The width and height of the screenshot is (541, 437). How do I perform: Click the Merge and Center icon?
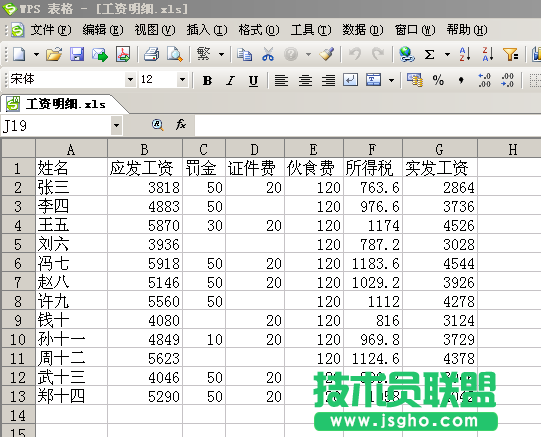[373, 80]
